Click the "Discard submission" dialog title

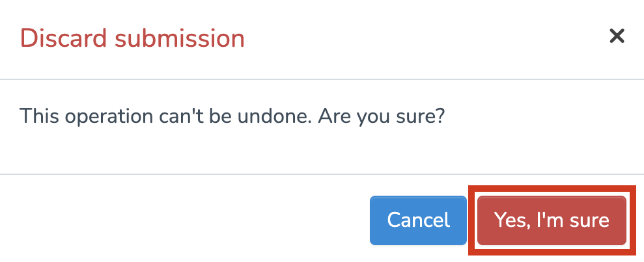point(132,38)
